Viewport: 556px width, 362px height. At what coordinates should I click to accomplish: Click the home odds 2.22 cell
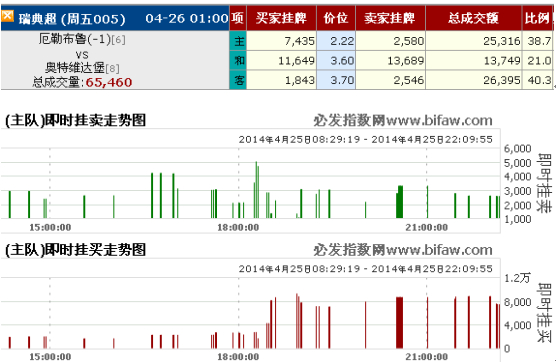coord(336,41)
